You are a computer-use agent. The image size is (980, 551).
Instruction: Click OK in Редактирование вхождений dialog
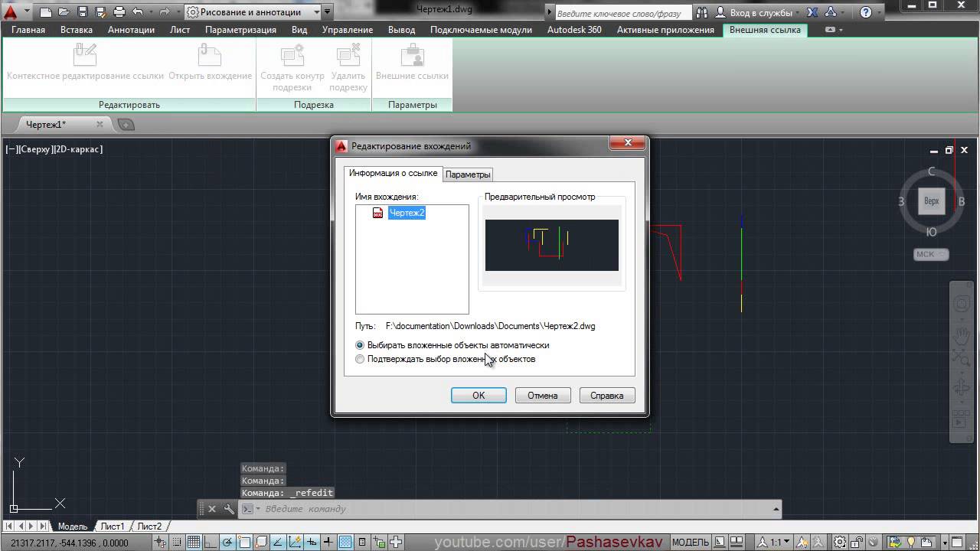pos(479,396)
